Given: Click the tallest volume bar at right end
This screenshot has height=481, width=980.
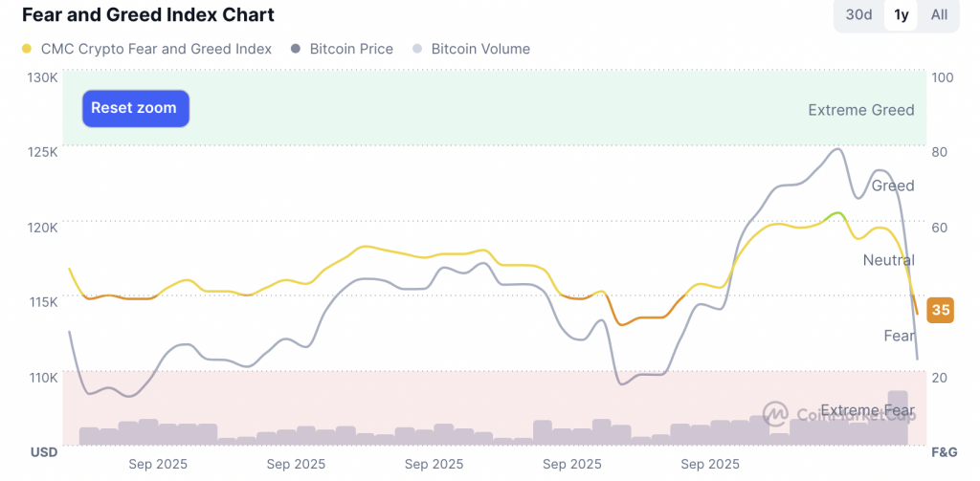Looking at the screenshot, I should [x=897, y=418].
